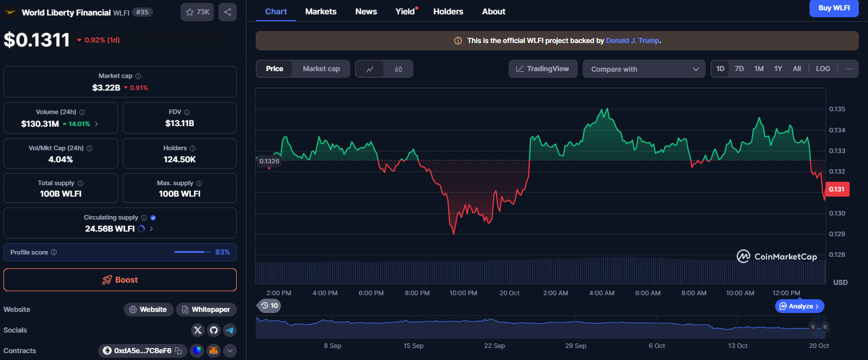Add WLFI to watchlist via star button

(x=197, y=12)
